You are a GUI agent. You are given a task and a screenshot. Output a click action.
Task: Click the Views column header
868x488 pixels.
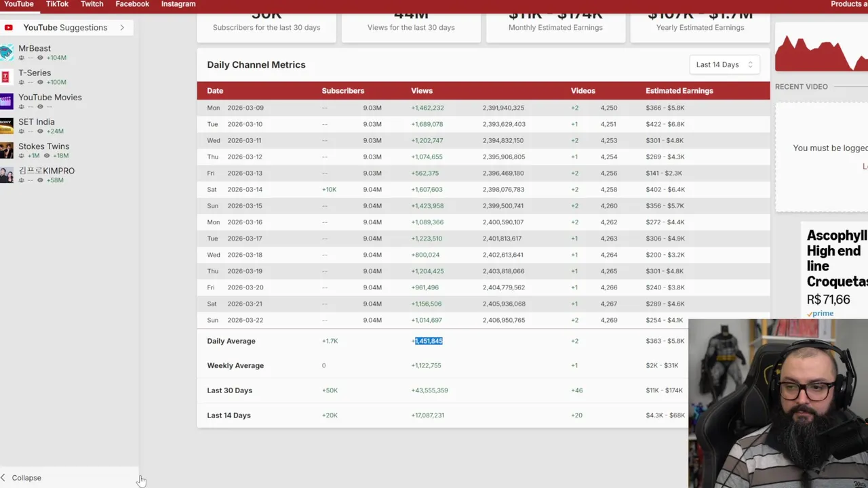pyautogui.click(x=422, y=91)
